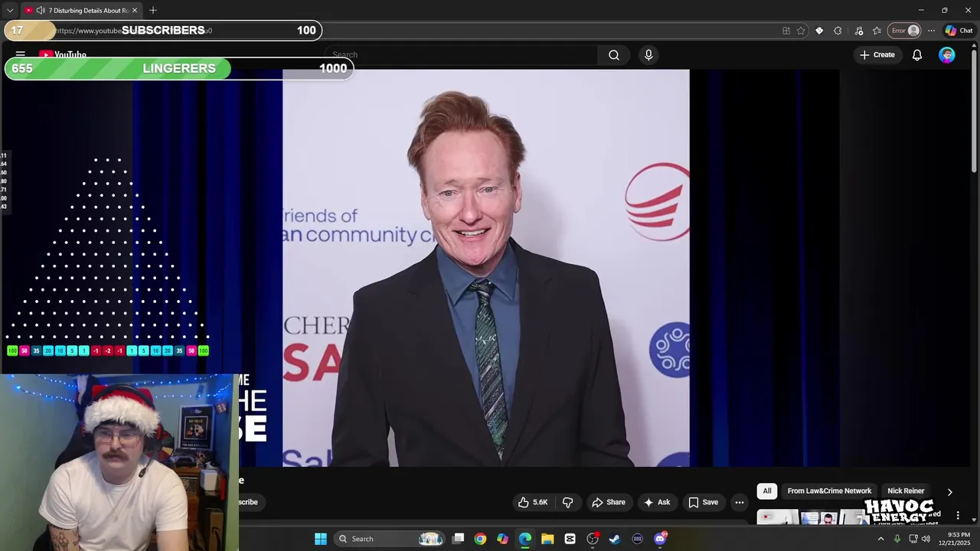The image size is (980, 551).
Task: Click the split screen icon in address bar
Action: point(786,31)
